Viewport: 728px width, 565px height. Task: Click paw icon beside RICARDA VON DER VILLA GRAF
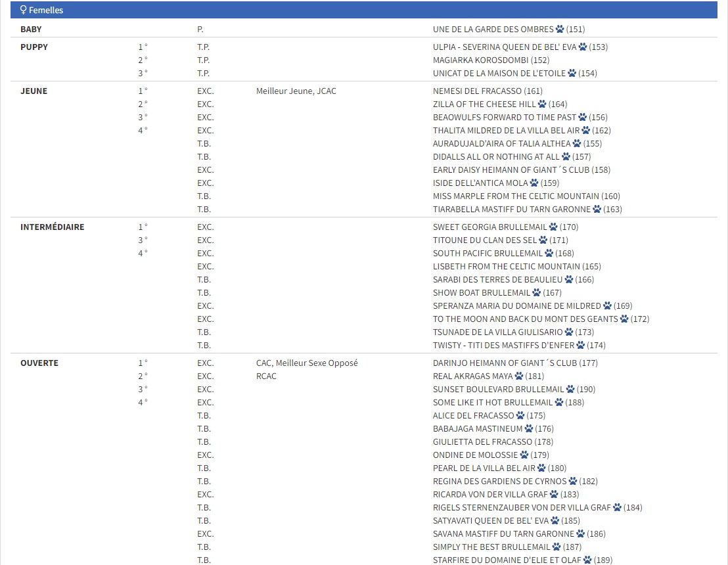click(x=555, y=495)
